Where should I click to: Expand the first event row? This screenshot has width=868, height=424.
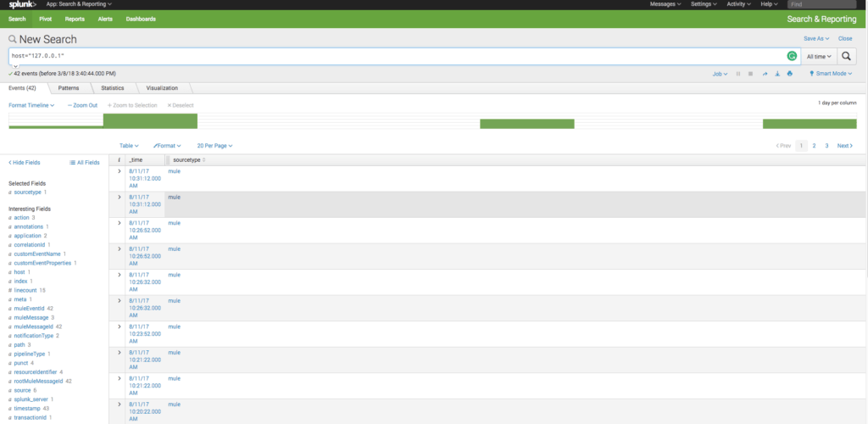[119, 172]
